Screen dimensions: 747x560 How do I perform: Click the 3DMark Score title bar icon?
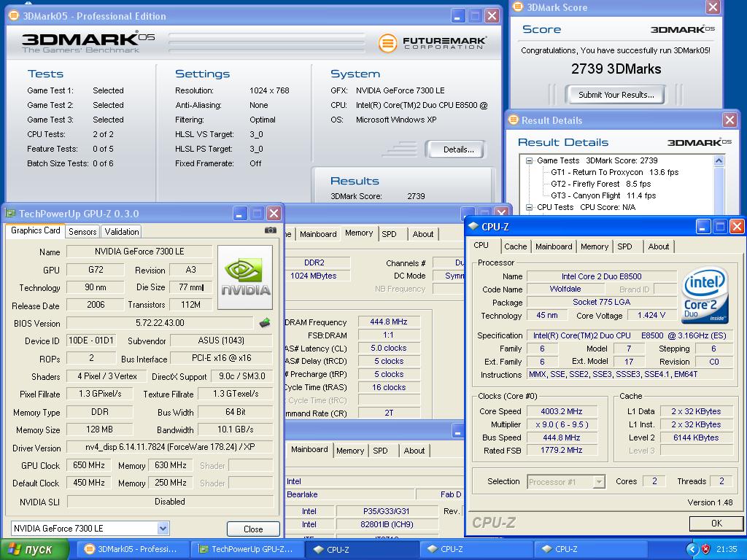pos(519,7)
